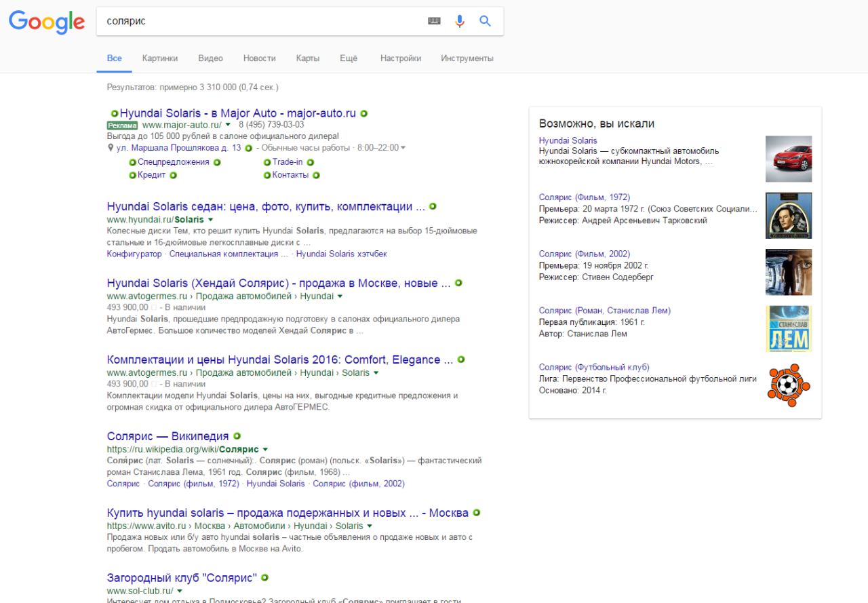Click green icon after Загородный клуб "Солярис"
The height and width of the screenshot is (603, 868).
(264, 578)
